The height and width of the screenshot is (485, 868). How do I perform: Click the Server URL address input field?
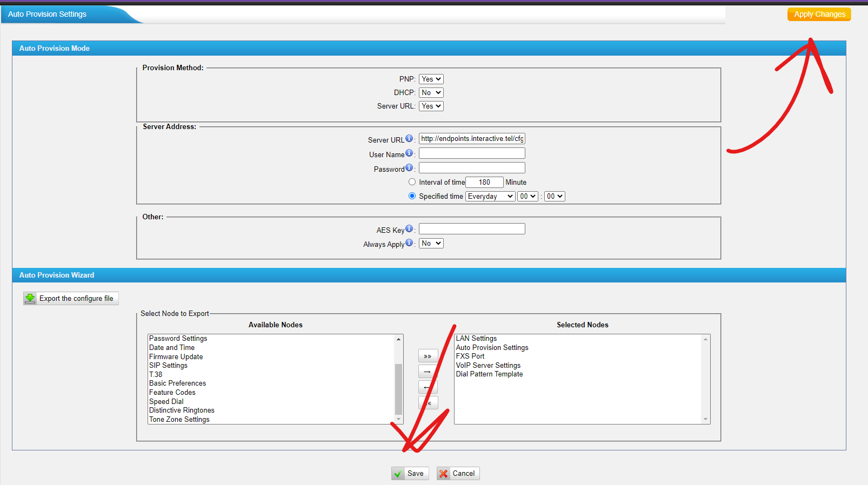[x=472, y=139]
